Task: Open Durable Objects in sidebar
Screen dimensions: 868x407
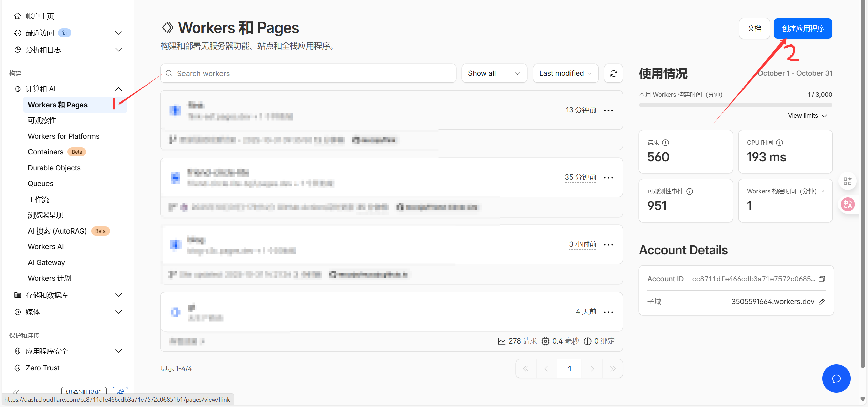Action: [x=54, y=168]
